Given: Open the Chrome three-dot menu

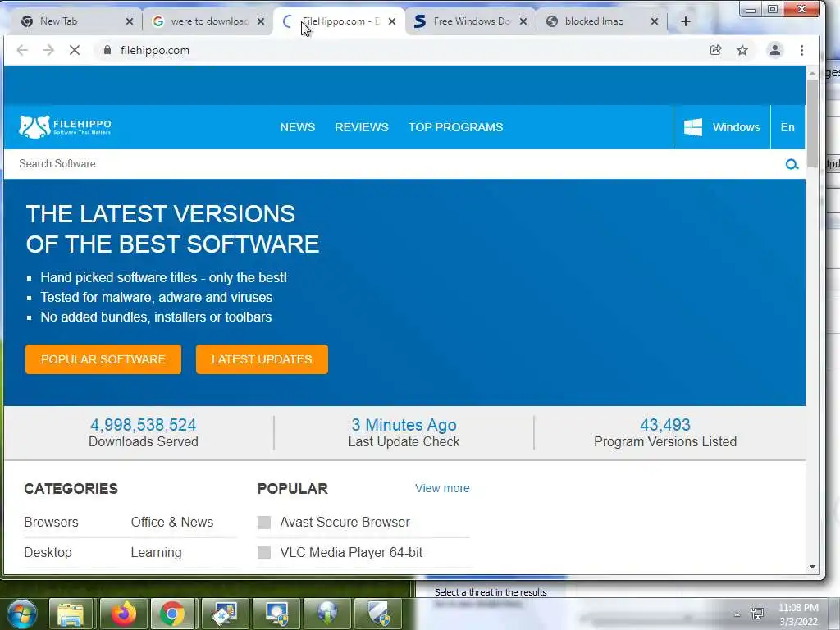Looking at the screenshot, I should (801, 50).
